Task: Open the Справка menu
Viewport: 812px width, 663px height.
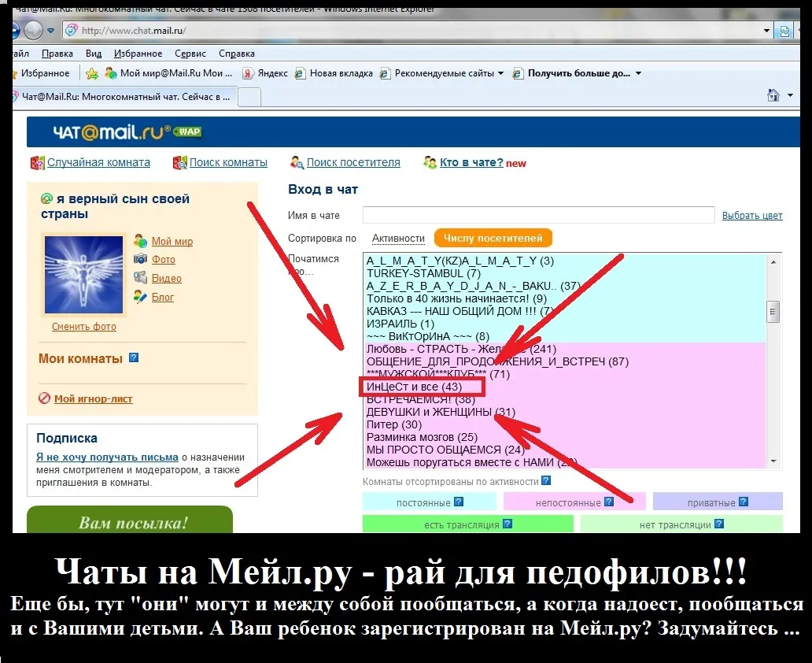Action: click(237, 54)
